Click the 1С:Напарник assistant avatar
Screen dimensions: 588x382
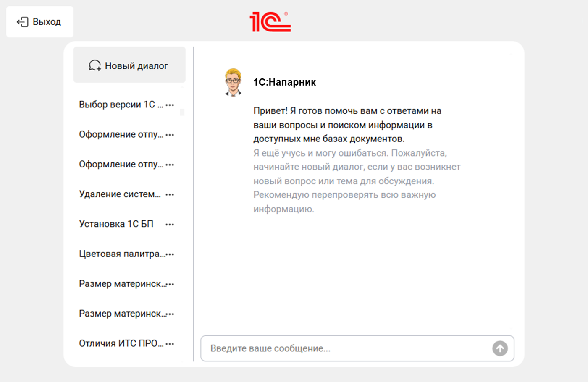[x=233, y=82]
